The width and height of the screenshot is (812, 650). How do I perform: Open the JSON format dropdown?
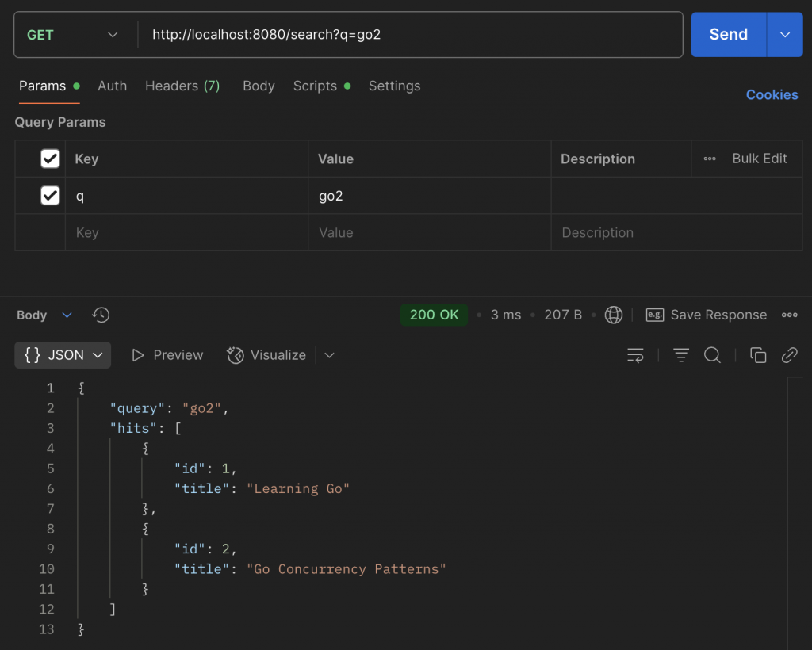(x=63, y=355)
